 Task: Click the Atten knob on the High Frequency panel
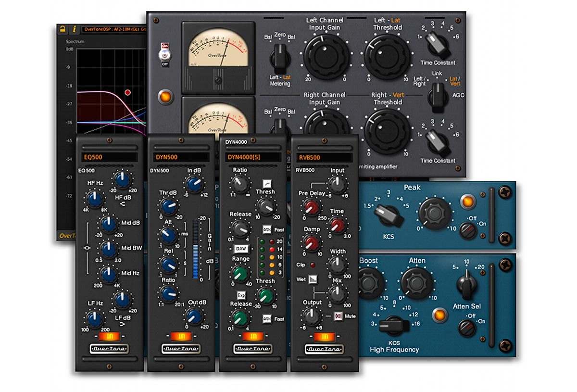(417, 283)
